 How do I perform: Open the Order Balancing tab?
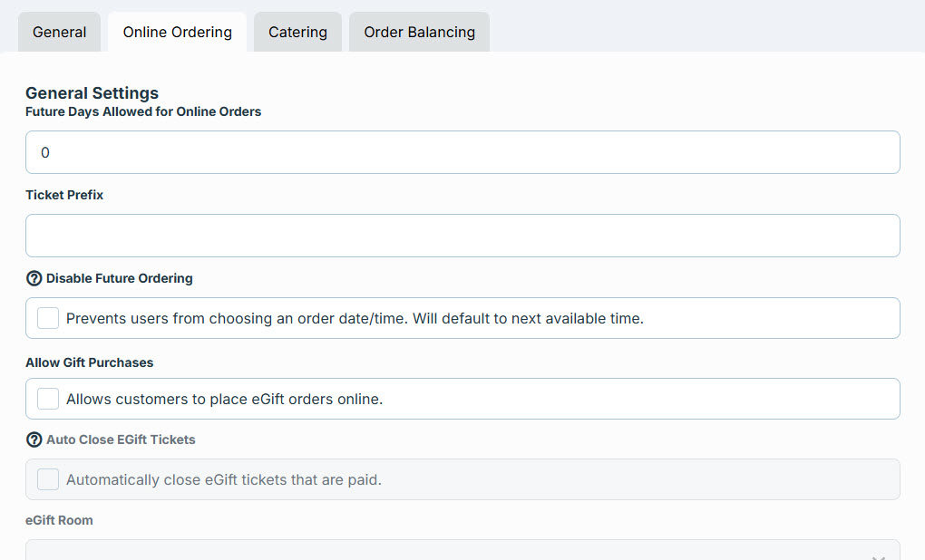point(420,32)
